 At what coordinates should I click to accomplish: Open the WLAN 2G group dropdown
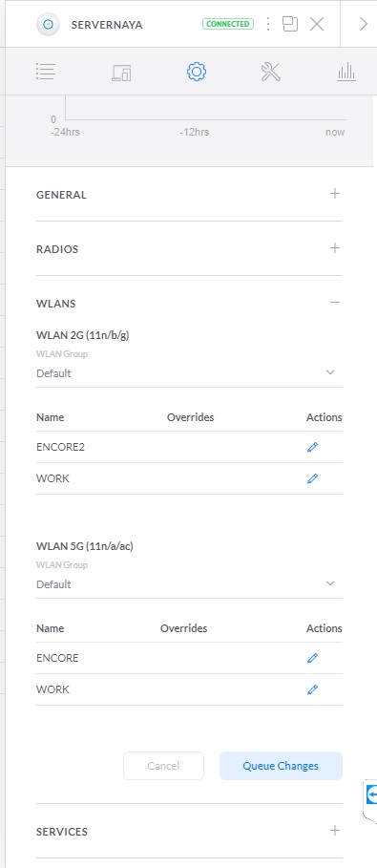(x=189, y=373)
